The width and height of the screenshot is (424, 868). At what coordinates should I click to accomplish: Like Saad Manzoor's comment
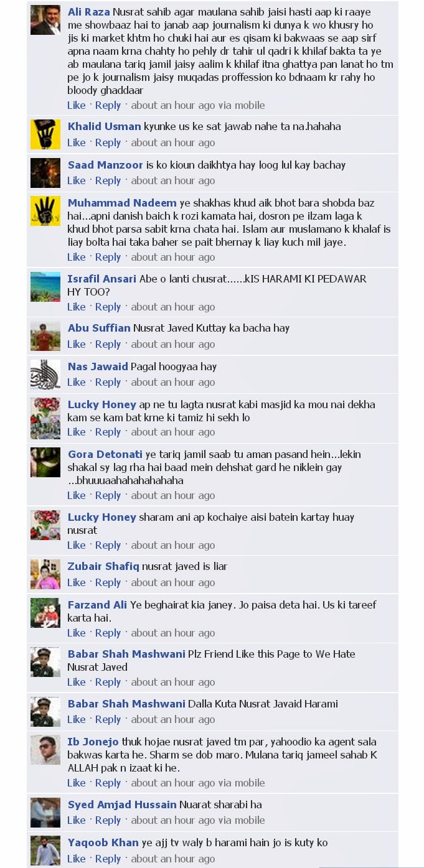pyautogui.click(x=77, y=180)
